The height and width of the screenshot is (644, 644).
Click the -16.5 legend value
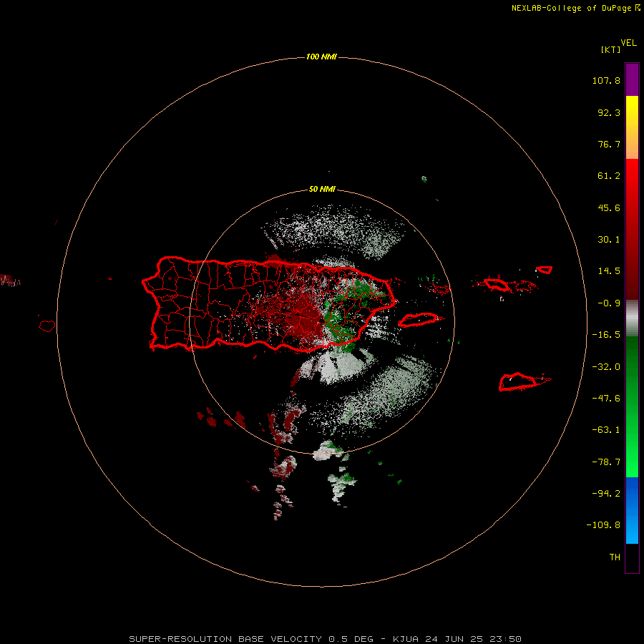606,335
